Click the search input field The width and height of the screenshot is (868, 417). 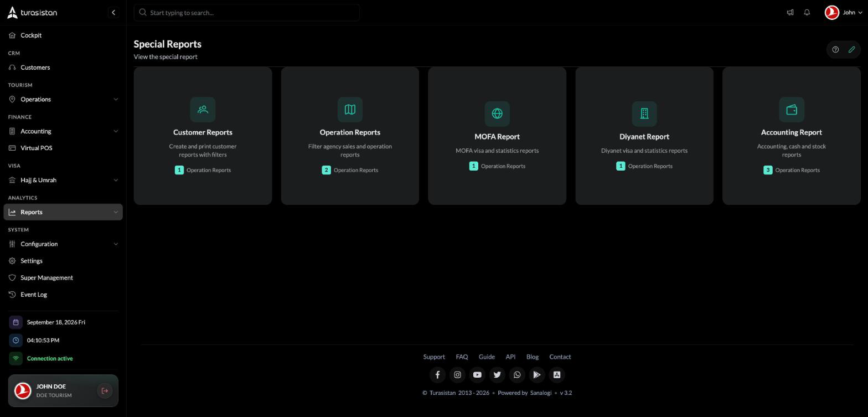(x=247, y=13)
